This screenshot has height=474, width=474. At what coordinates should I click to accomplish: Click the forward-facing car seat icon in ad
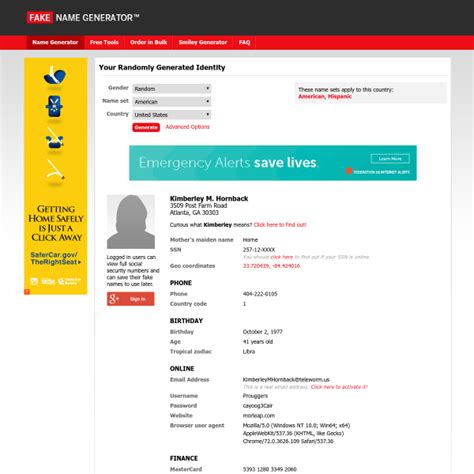(x=54, y=106)
